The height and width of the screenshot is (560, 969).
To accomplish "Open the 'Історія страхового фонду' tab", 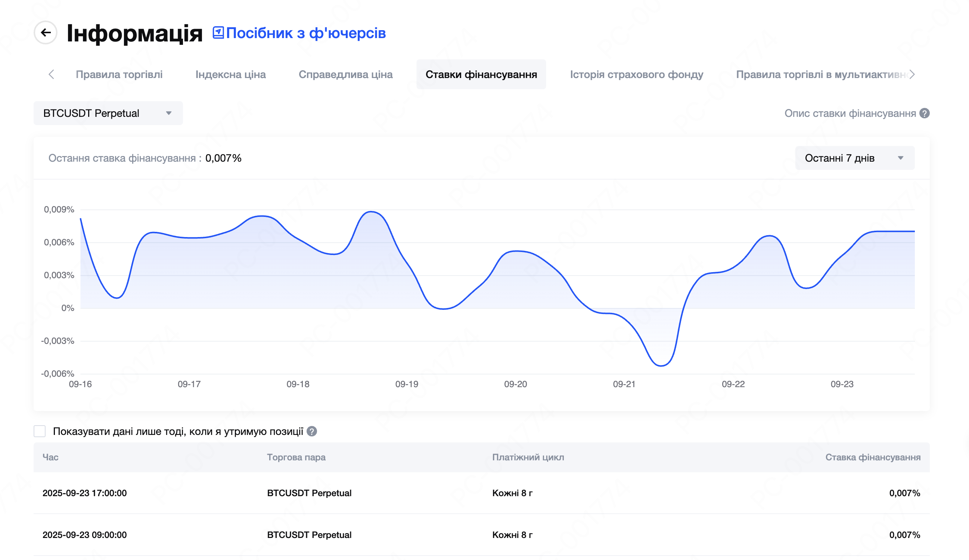I will [636, 74].
